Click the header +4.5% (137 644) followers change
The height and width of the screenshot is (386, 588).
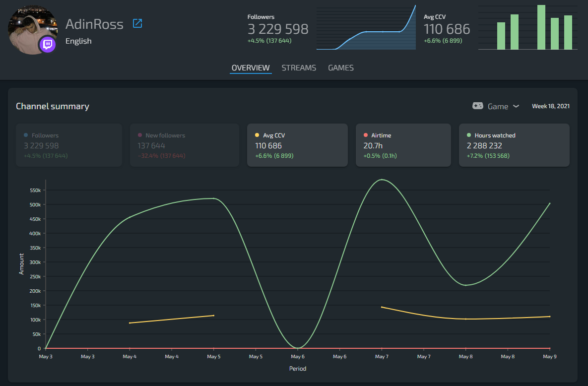tap(269, 41)
